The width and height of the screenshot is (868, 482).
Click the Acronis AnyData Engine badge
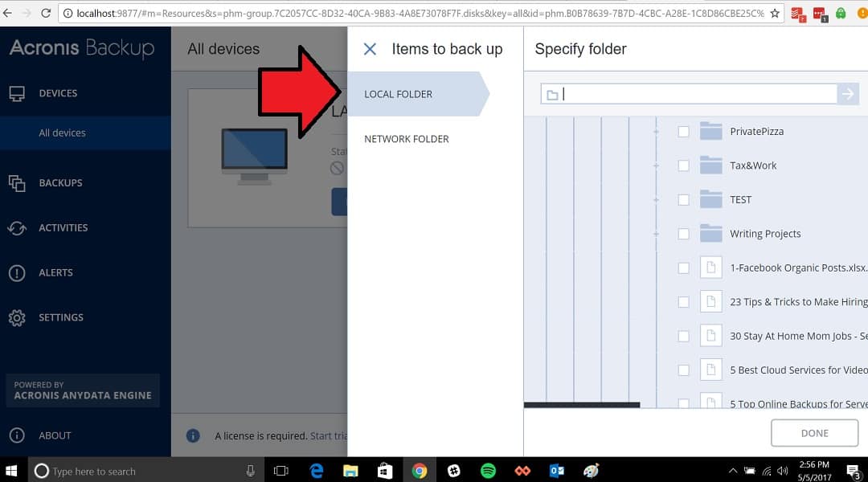click(x=83, y=390)
